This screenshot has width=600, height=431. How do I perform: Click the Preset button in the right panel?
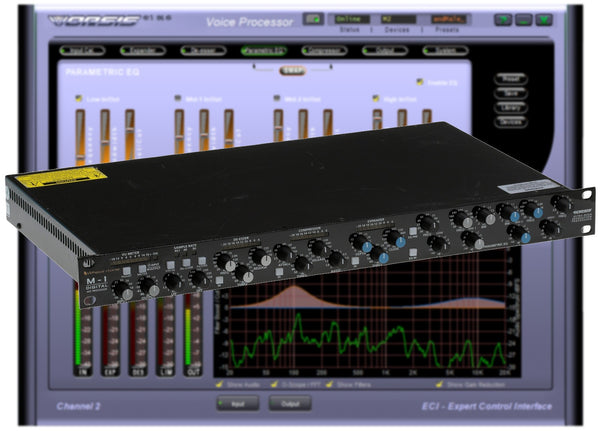[x=511, y=79]
